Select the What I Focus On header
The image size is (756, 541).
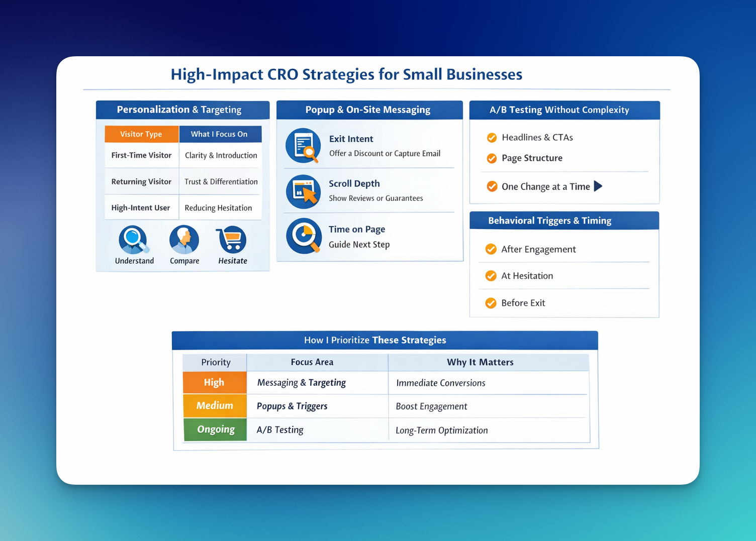220,134
